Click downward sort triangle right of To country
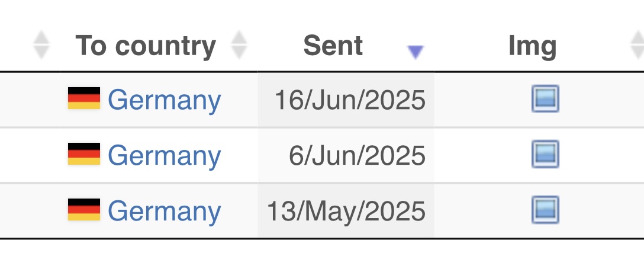This screenshot has width=644, height=259. 239,52
